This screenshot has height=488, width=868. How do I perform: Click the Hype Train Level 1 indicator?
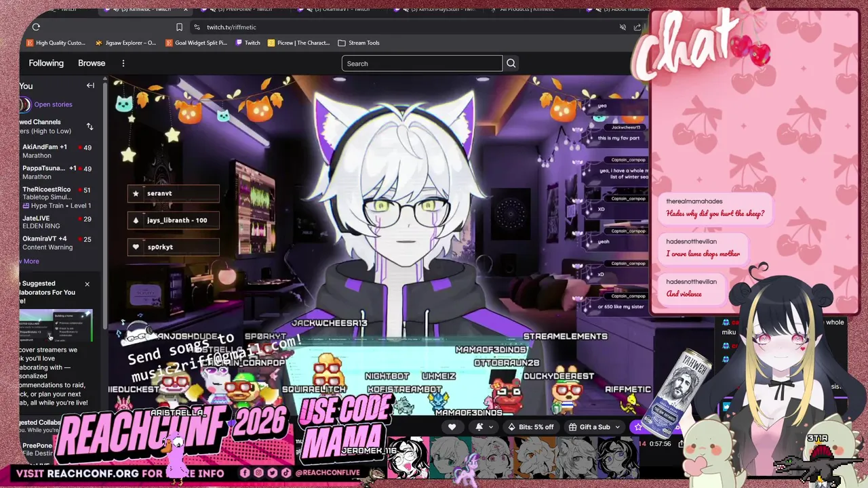57,205
